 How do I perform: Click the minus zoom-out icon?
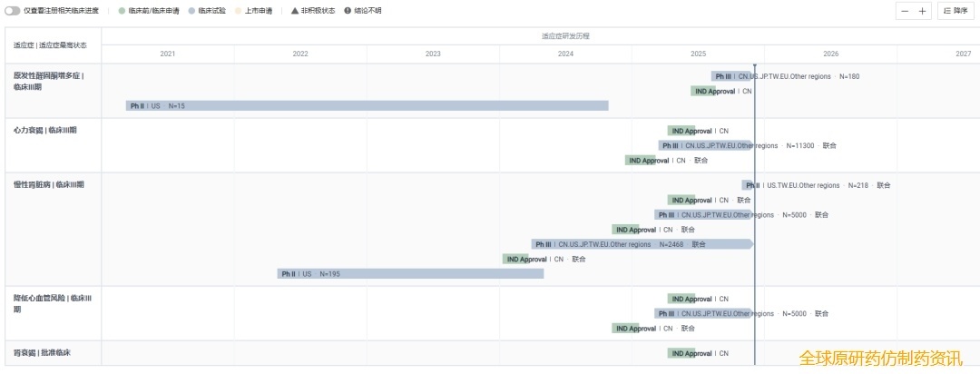tap(905, 11)
